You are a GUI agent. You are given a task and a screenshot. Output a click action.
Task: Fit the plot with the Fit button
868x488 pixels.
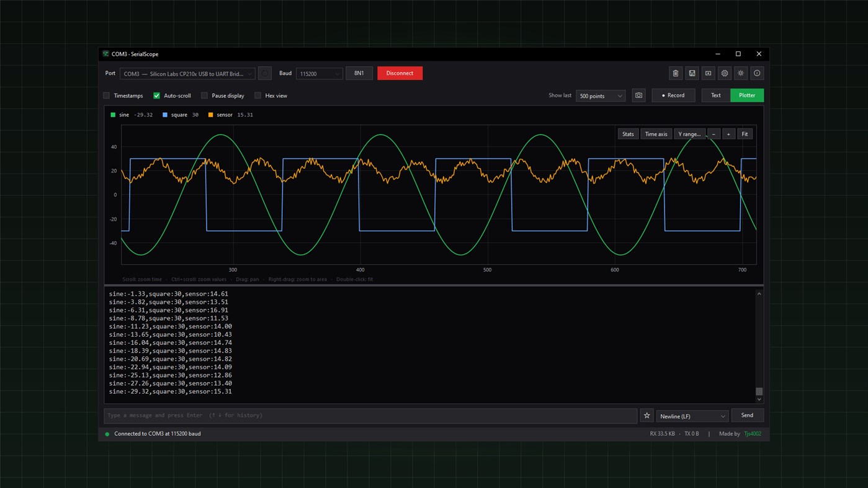tap(745, 134)
